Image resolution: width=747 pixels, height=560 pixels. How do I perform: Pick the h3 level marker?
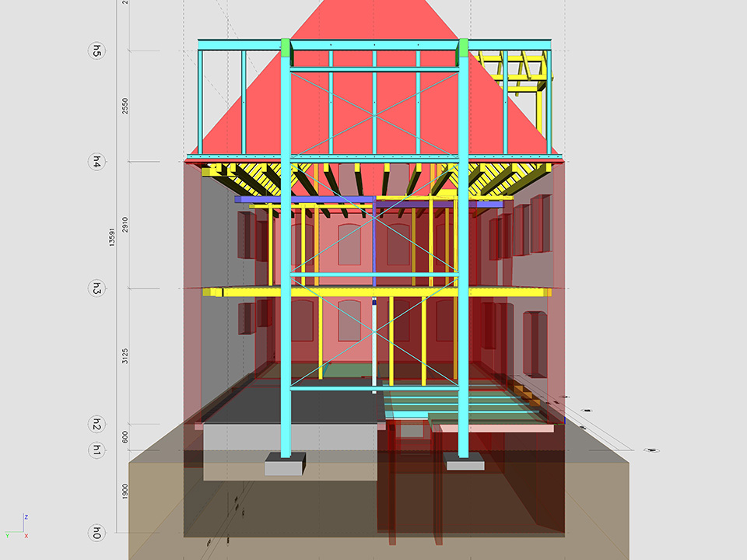click(x=96, y=289)
